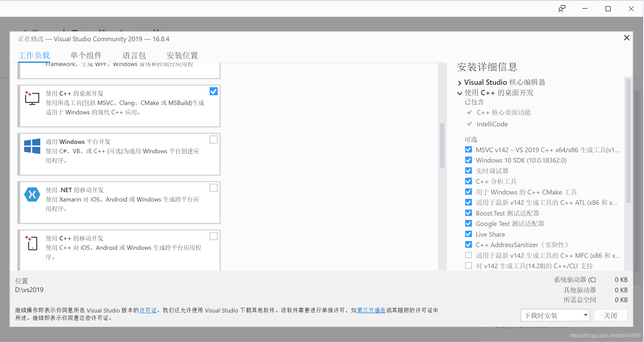The image size is (644, 342).
Task: Toggle the 实时调试器 checkbox
Action: pos(469,171)
